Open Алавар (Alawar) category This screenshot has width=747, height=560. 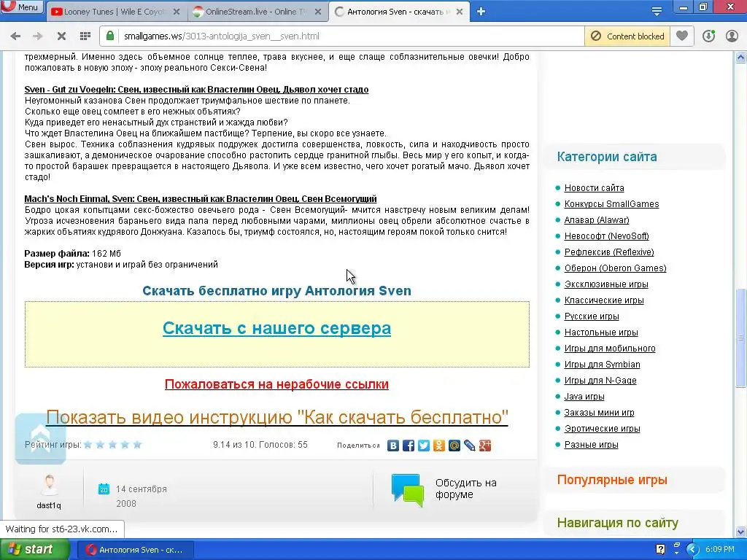[x=597, y=220]
